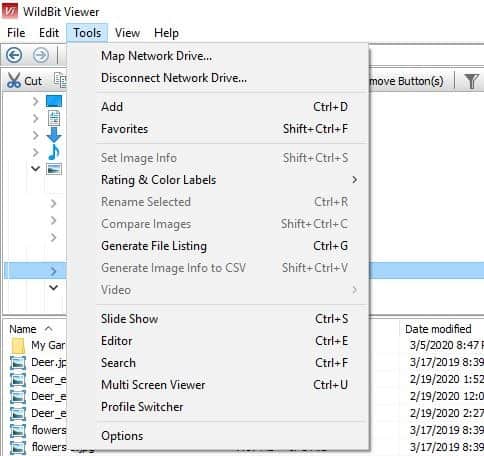Expand the Music tree node chevron
Image resolution: width=484 pixels, height=456 pixels.
(x=35, y=152)
